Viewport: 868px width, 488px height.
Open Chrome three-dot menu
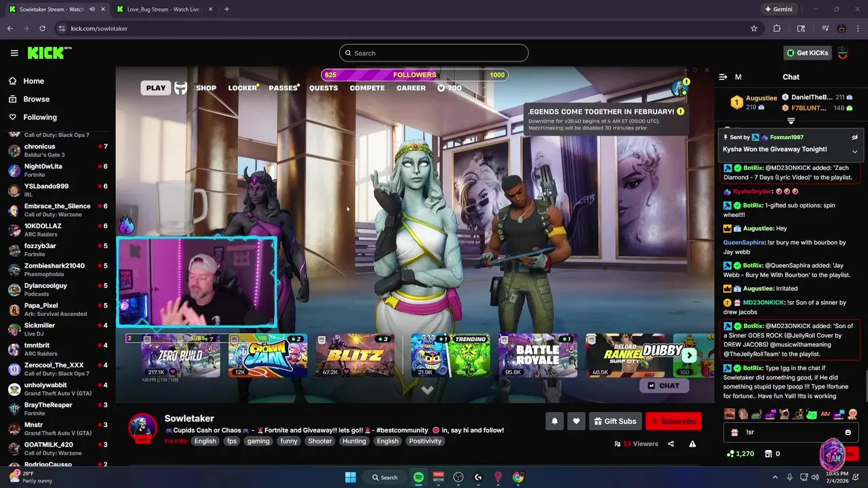click(x=858, y=28)
